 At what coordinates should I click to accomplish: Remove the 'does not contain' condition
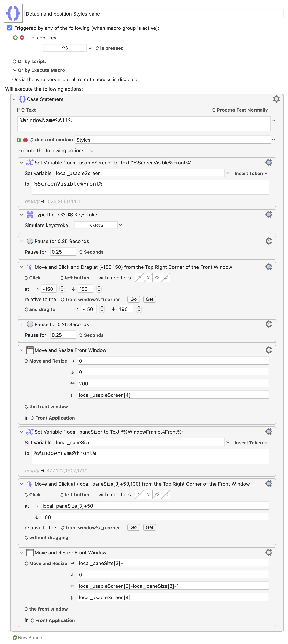[x=25, y=140]
